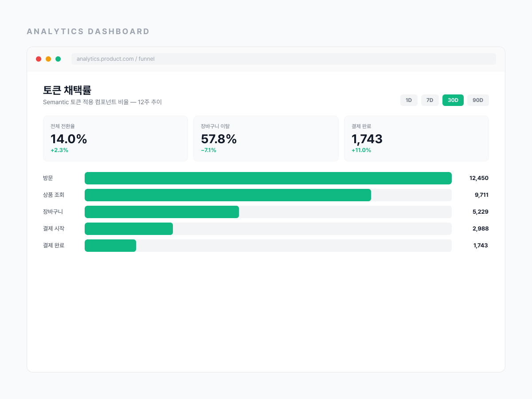Click the address bar with analytics.product.com

click(284, 59)
